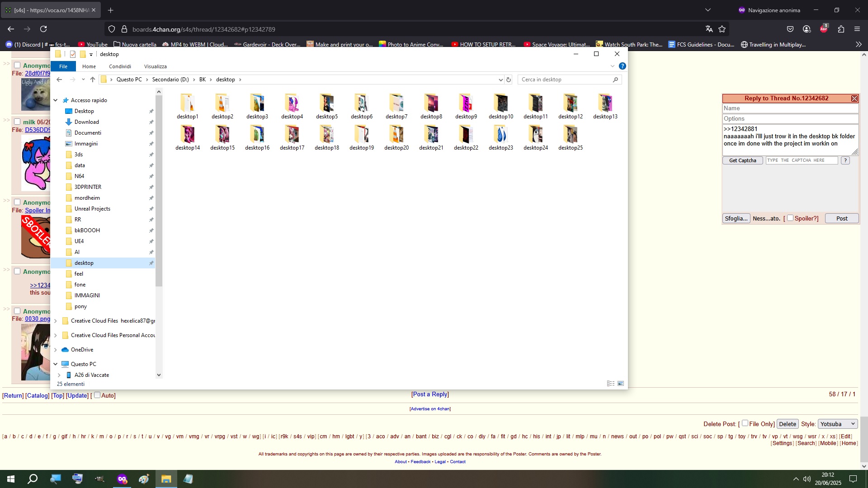
Task: Click the Post a Reply link
Action: point(430,394)
